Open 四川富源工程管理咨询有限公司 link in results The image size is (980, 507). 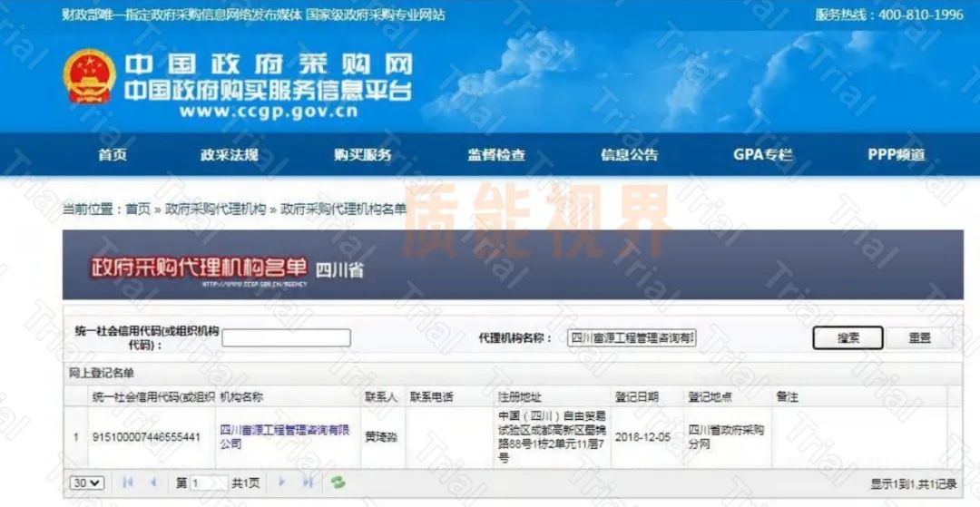pyautogui.click(x=285, y=437)
